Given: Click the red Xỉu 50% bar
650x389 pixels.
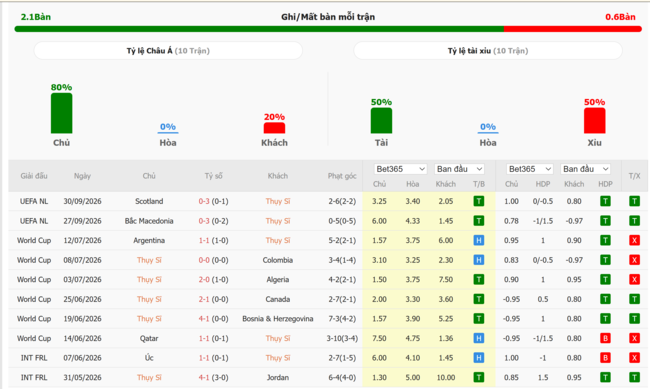Looking at the screenshot, I should click(594, 121).
